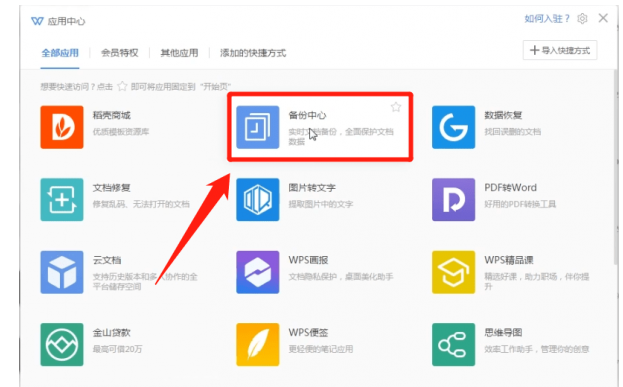This screenshot has height=387, width=623.
Task: Click the WPS便签 title text
Action: coord(308,333)
